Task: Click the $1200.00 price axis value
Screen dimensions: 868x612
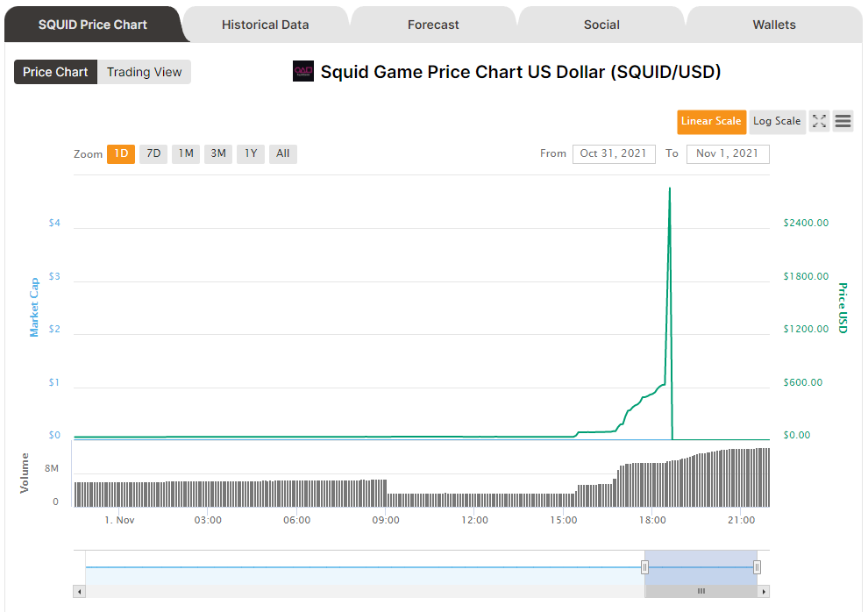Action: pos(806,330)
